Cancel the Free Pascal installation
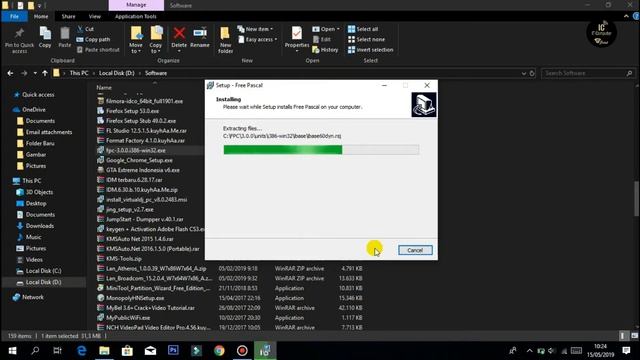 click(x=415, y=250)
